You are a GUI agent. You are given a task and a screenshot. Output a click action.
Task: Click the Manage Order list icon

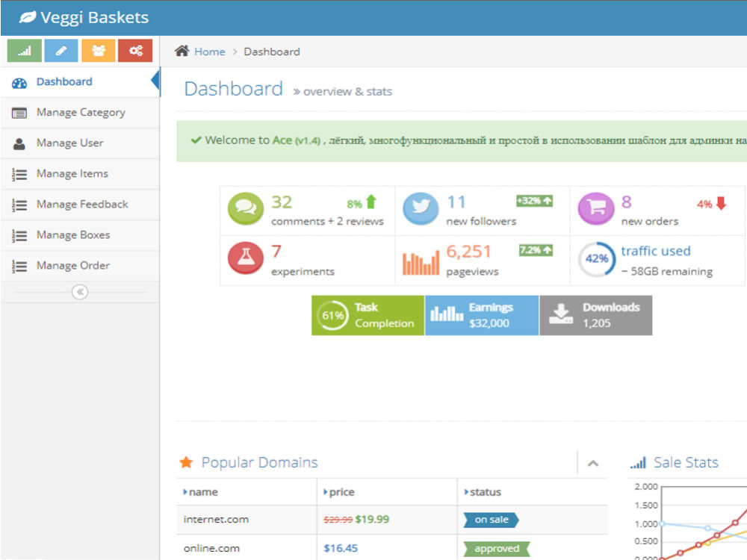pos(19,266)
